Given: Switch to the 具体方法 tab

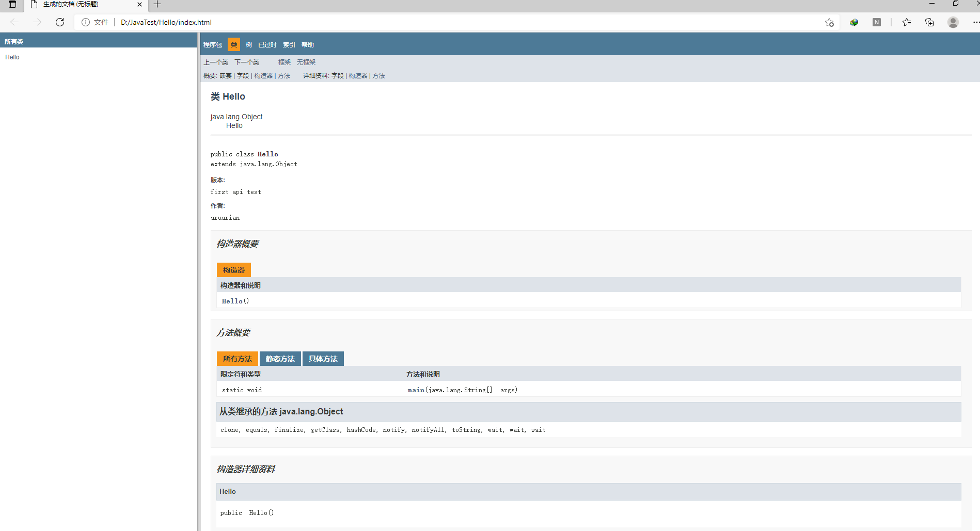Looking at the screenshot, I should pyautogui.click(x=323, y=359).
